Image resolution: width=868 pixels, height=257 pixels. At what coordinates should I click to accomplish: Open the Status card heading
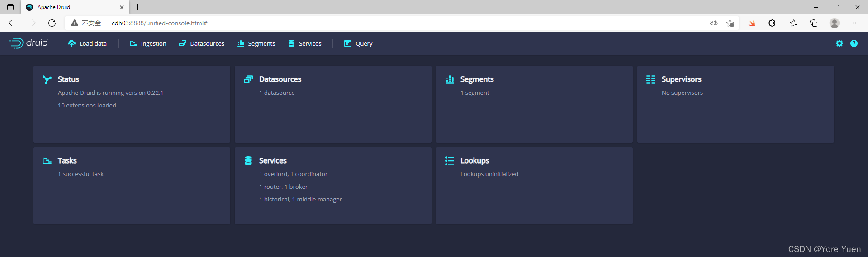pos(68,79)
